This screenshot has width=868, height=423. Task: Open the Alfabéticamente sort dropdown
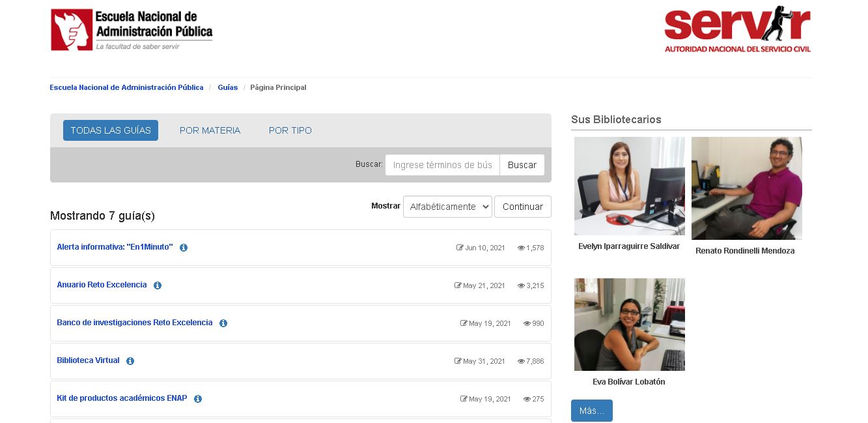coord(447,207)
